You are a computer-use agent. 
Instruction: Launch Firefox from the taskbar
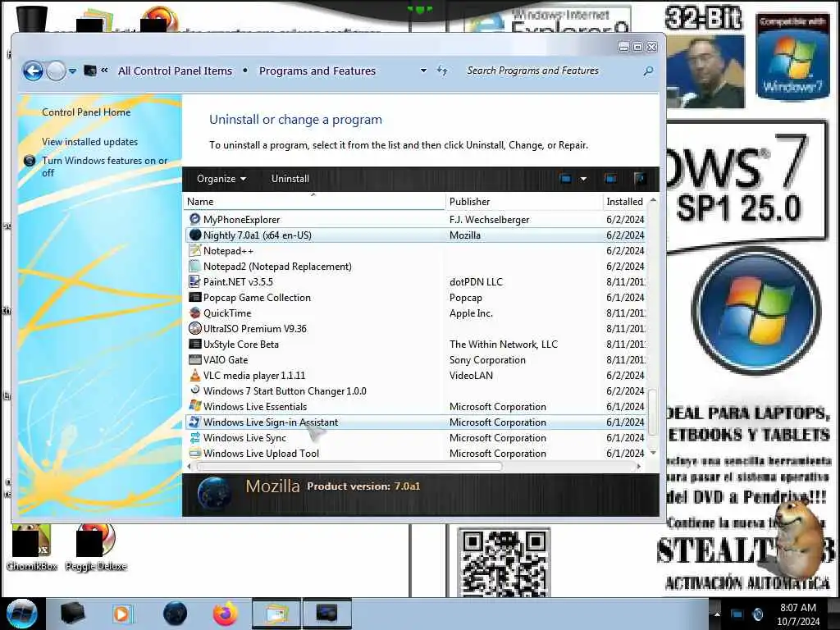(x=225, y=614)
